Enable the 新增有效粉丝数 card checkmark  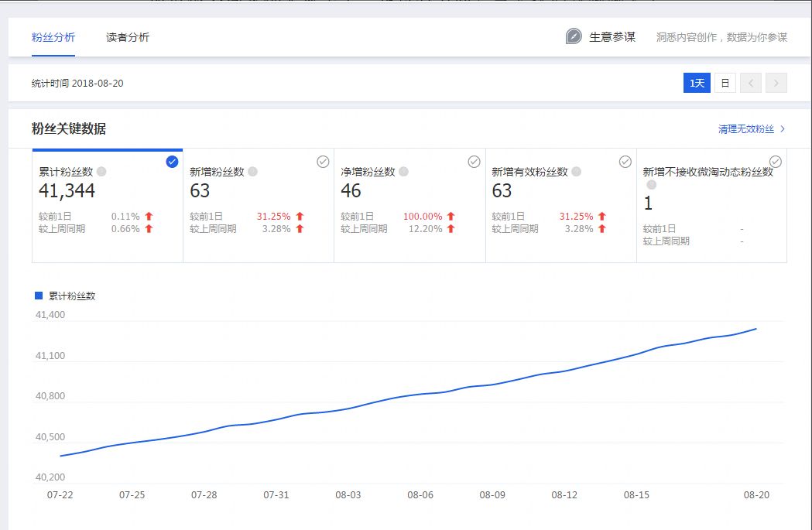coord(625,162)
